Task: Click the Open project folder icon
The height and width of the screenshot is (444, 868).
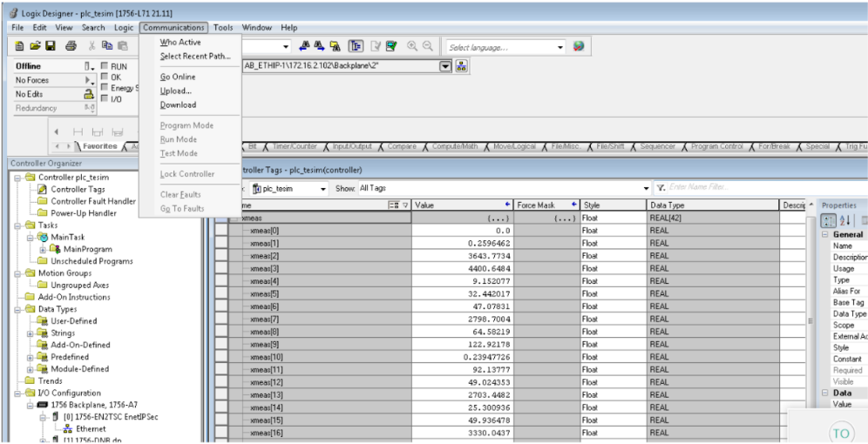Action: point(35,46)
